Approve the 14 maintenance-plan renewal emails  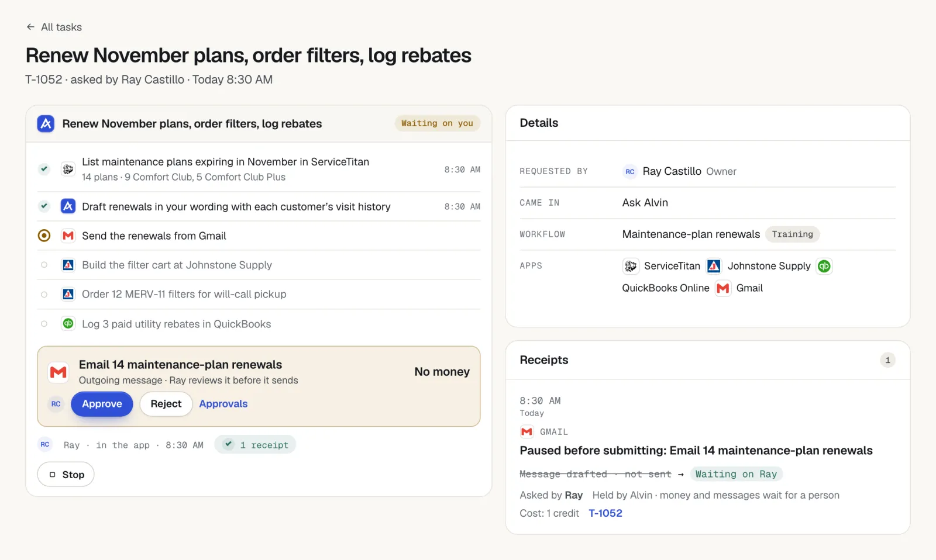click(x=102, y=404)
